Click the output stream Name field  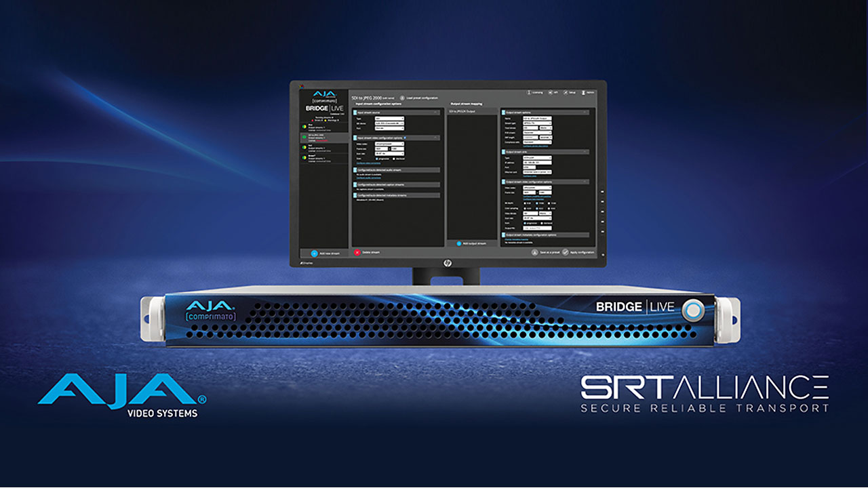[538, 119]
